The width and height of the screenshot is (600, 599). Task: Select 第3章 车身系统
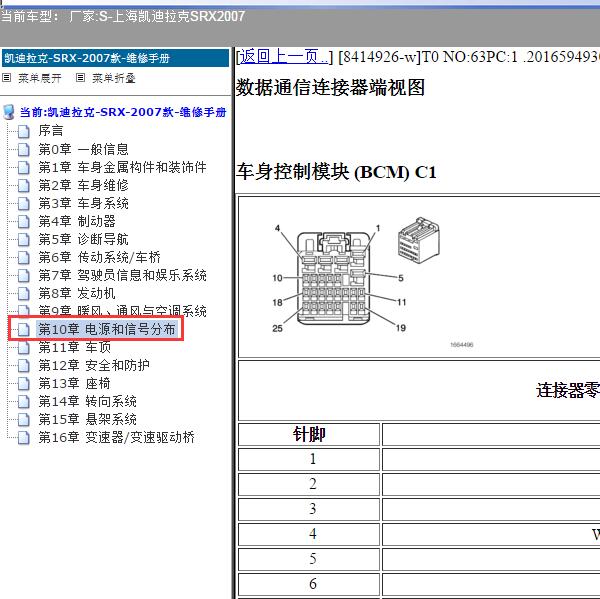(83, 203)
